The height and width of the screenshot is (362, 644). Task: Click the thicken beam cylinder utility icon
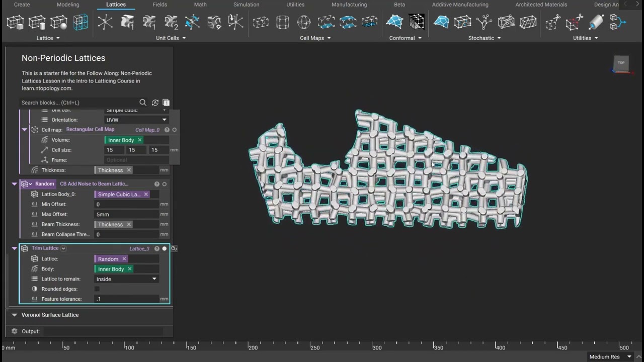596,22
